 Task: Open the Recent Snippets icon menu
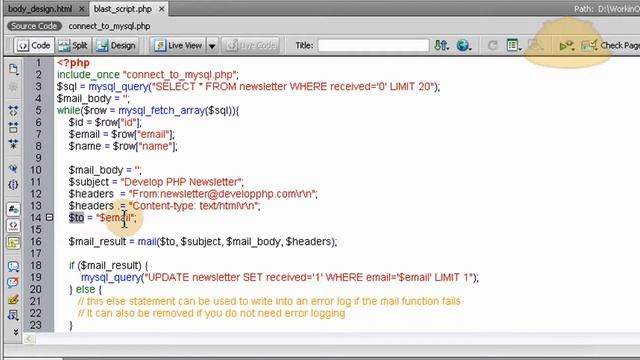[13, 316]
